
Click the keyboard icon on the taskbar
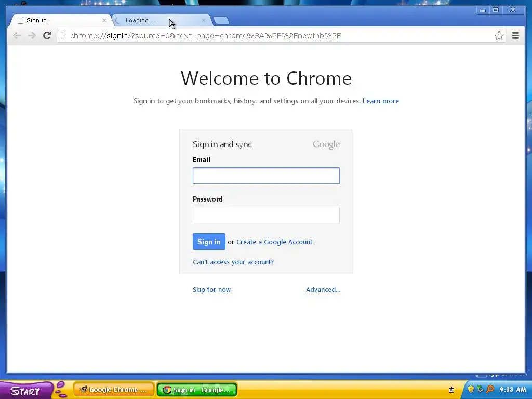[451, 390]
